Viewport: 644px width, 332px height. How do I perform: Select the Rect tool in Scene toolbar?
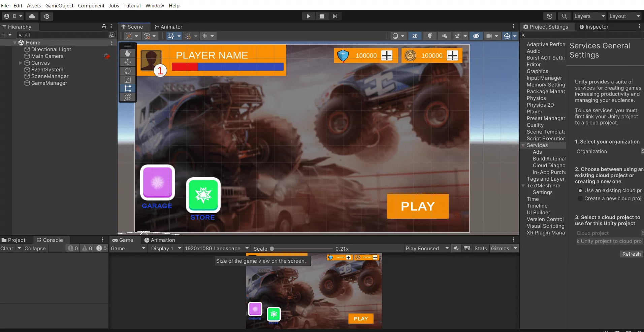(128, 88)
